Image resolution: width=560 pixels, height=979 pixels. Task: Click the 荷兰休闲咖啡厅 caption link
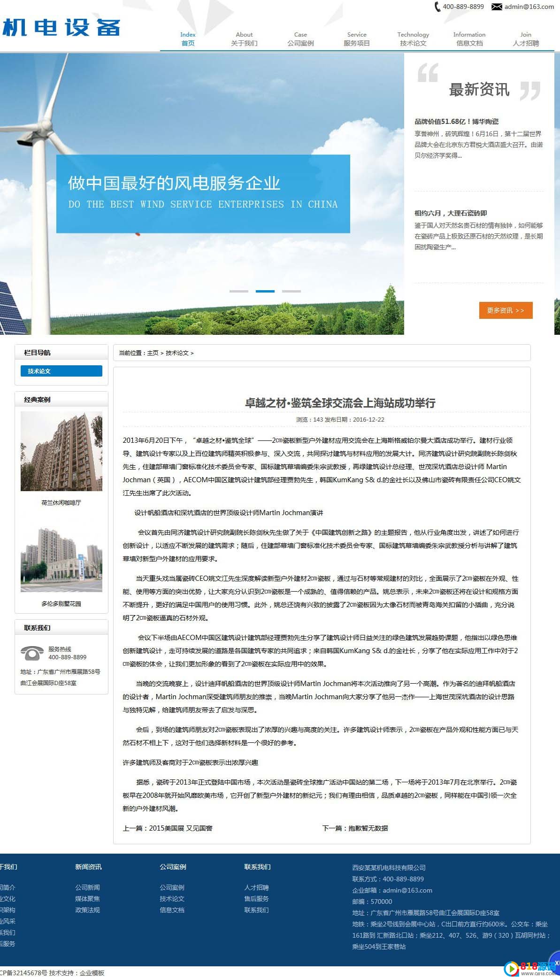pos(61,502)
